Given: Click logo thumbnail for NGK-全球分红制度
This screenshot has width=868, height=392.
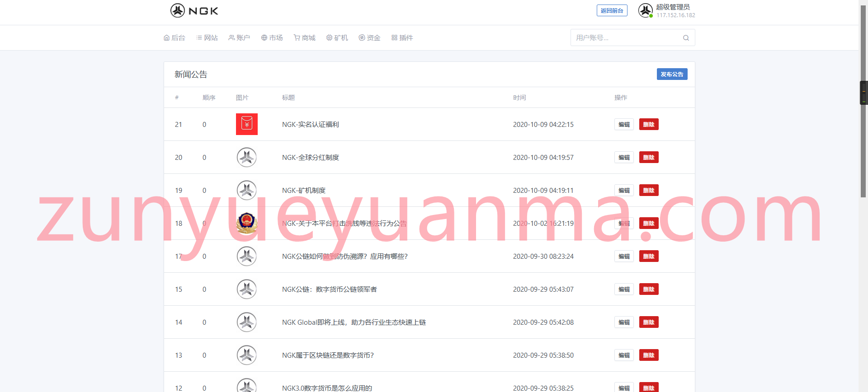Looking at the screenshot, I should point(247,157).
